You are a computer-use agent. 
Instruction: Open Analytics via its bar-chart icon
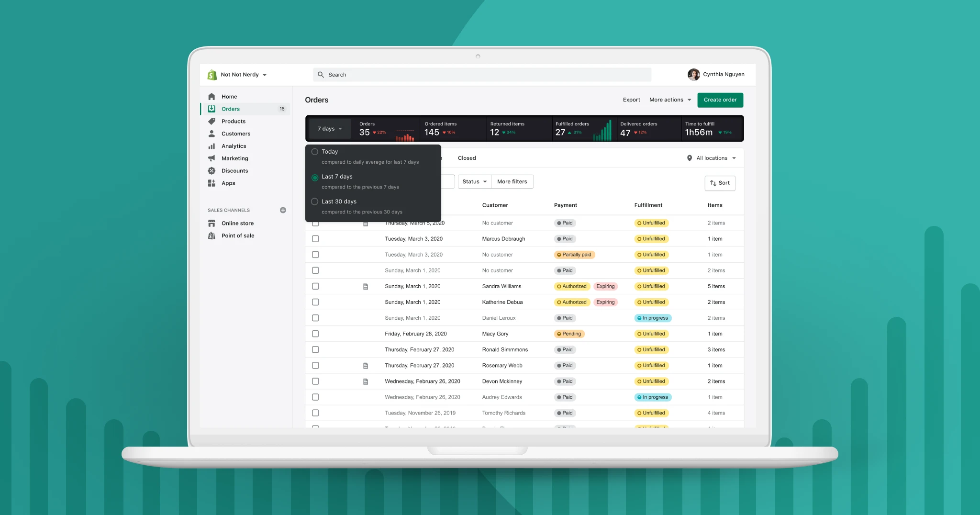pos(212,146)
